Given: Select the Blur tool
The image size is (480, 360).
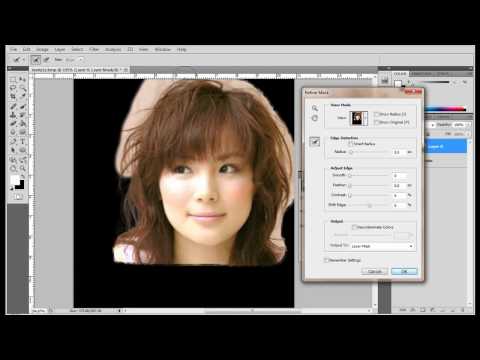Looking at the screenshot, I should click(x=13, y=133).
